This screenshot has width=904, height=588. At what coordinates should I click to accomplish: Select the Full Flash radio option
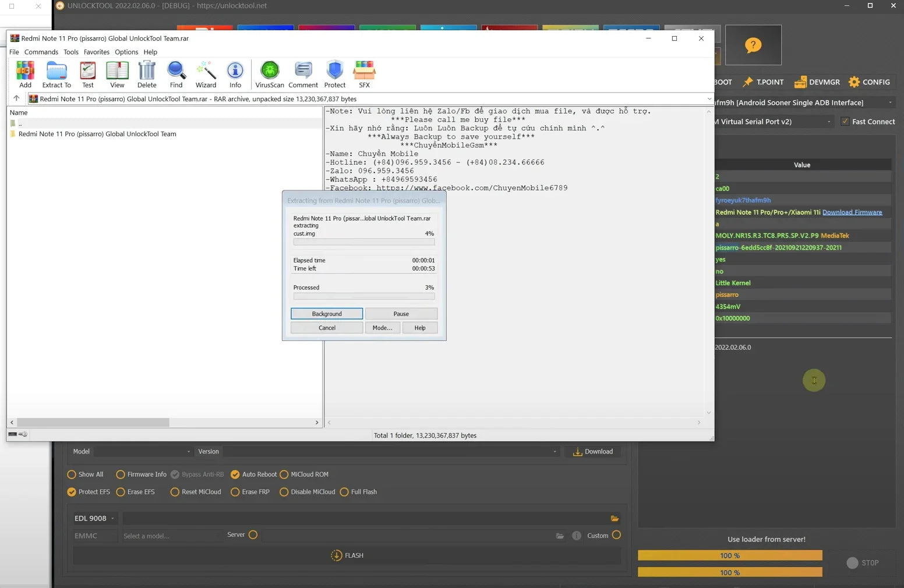[x=344, y=492]
